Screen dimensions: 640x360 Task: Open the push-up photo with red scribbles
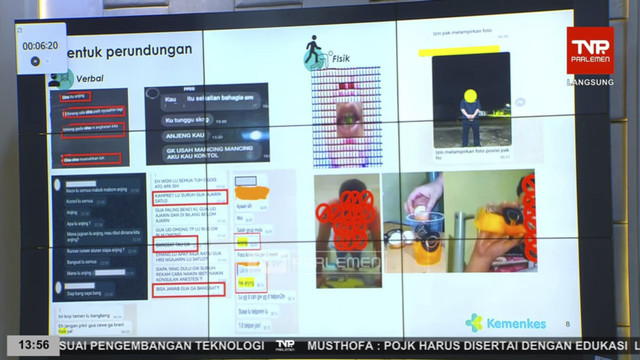pyautogui.click(x=348, y=231)
